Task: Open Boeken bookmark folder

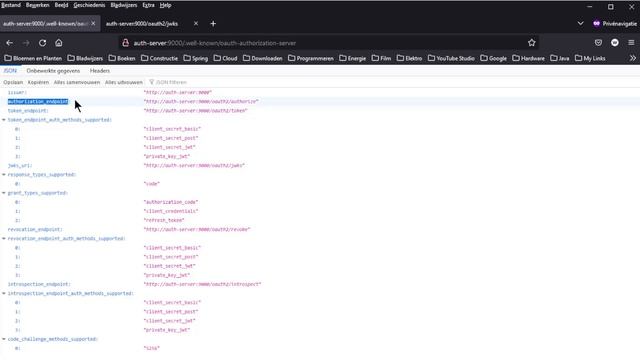Action: click(x=122, y=58)
